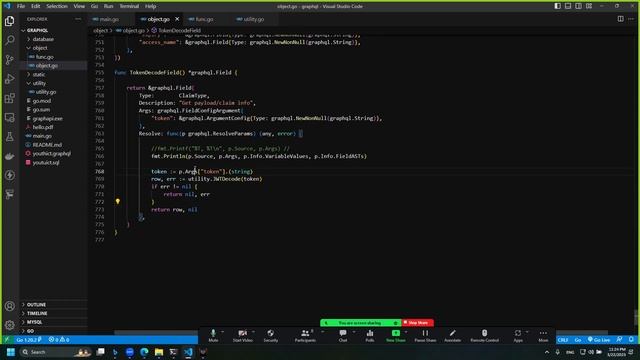This screenshot has height=360, width=640.
Task: Click Security in Zoom toolbar
Action: (271, 336)
